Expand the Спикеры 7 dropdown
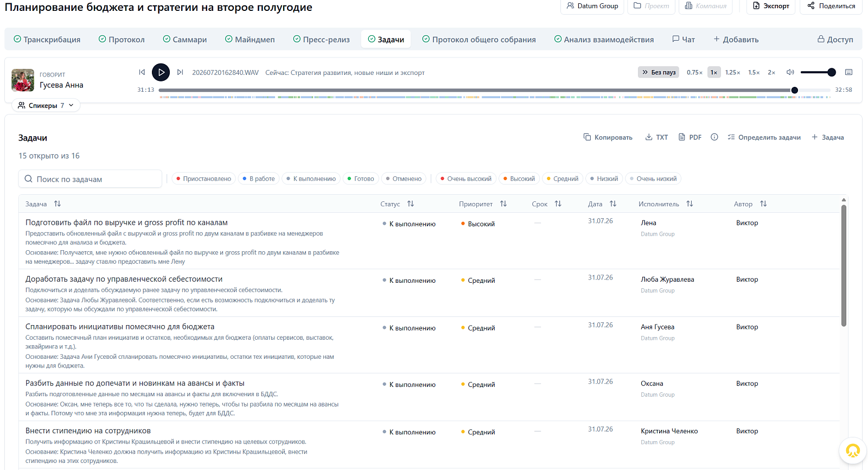Screen dimensions: 868x470 [x=46, y=105]
